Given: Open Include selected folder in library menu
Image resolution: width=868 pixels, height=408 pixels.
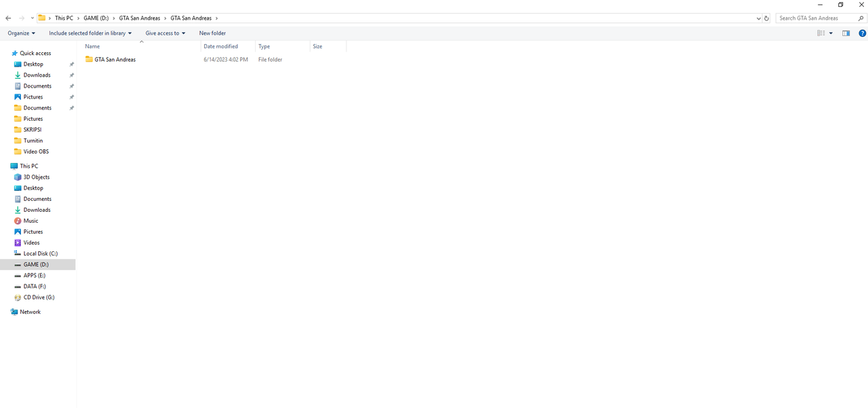Looking at the screenshot, I should pos(90,33).
